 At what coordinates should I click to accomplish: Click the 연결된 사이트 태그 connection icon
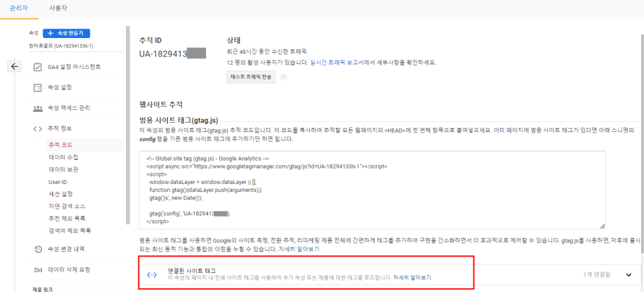coord(151,275)
